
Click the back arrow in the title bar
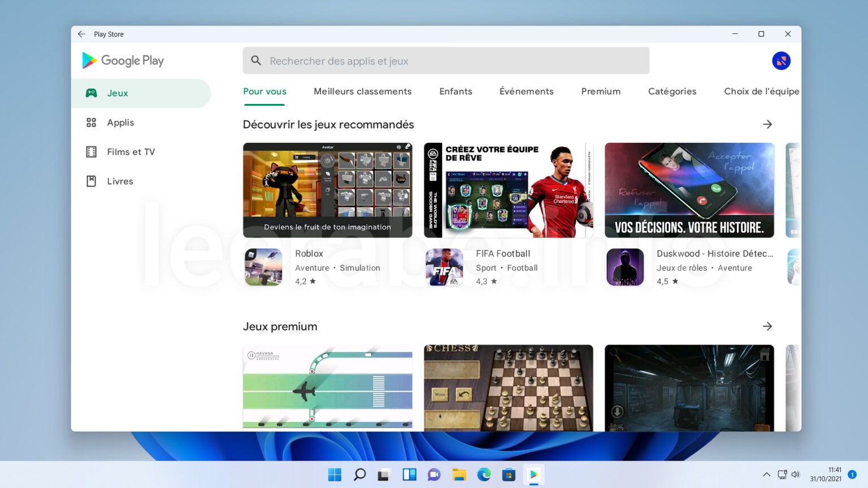click(x=81, y=34)
